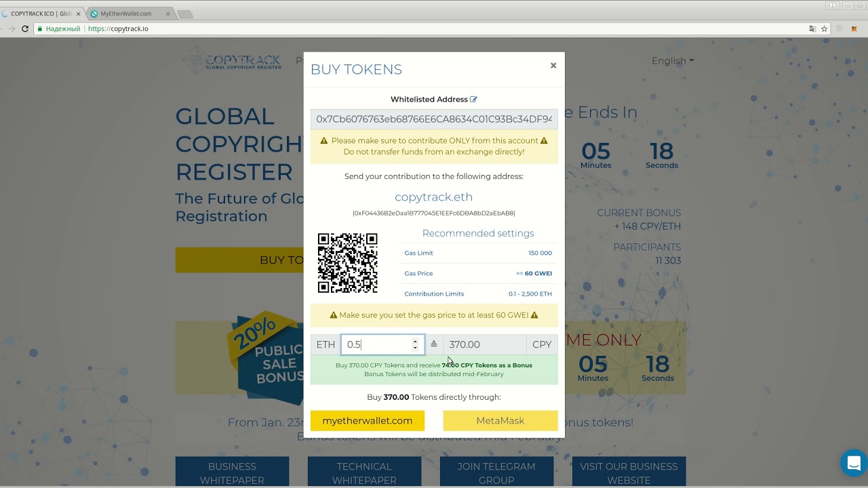Click the contribution QR code
Screen dimensions: 868x488
tap(348, 263)
